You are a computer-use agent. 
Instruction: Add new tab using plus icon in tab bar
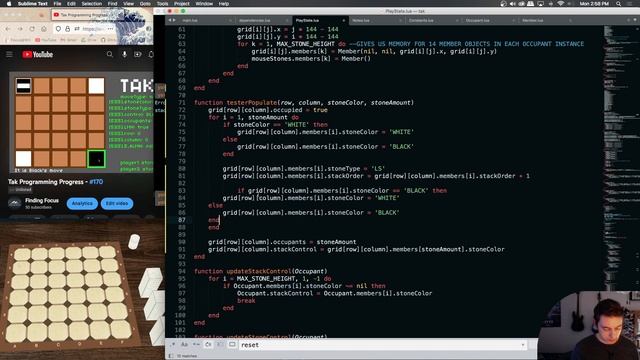(x=629, y=20)
